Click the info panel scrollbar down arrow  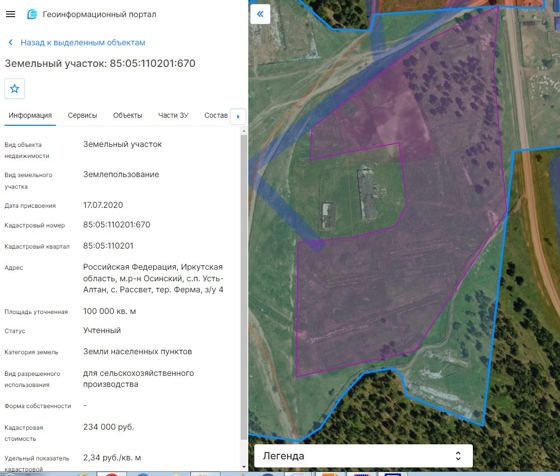coord(244,467)
